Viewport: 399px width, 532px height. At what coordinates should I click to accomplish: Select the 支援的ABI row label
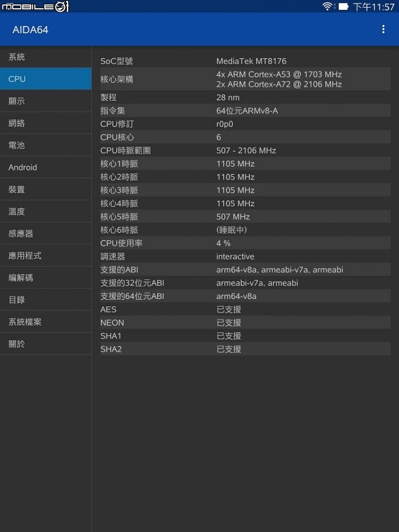coord(119,269)
